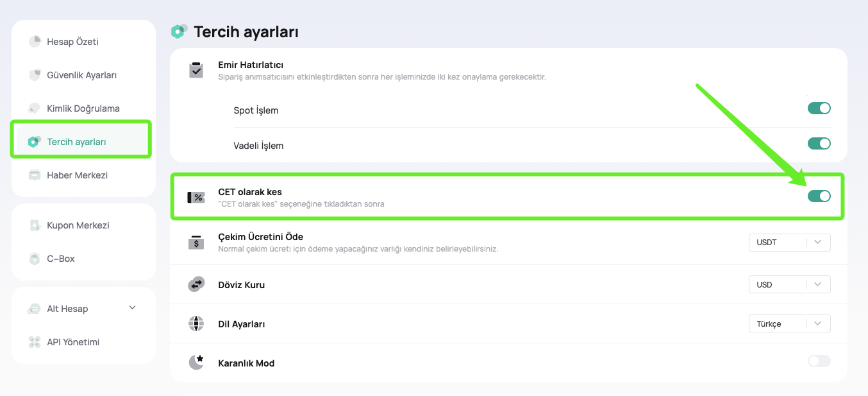Disable the CET olarak kes switch

[819, 196]
